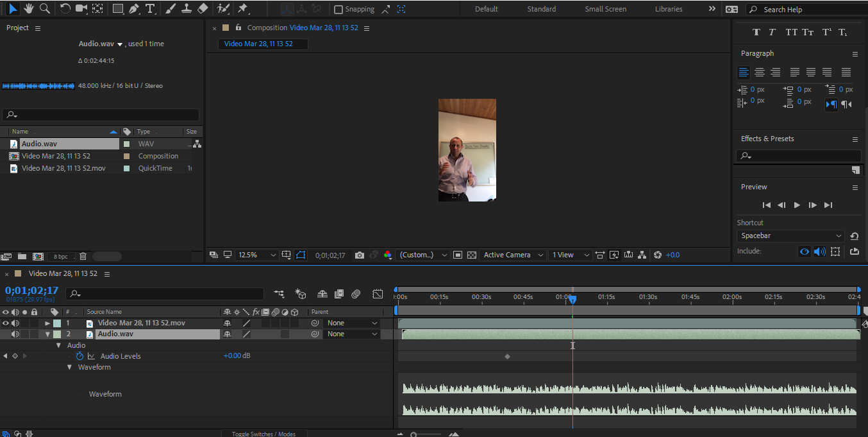Select the Pen tool
868x437 pixels.
[x=135, y=8]
